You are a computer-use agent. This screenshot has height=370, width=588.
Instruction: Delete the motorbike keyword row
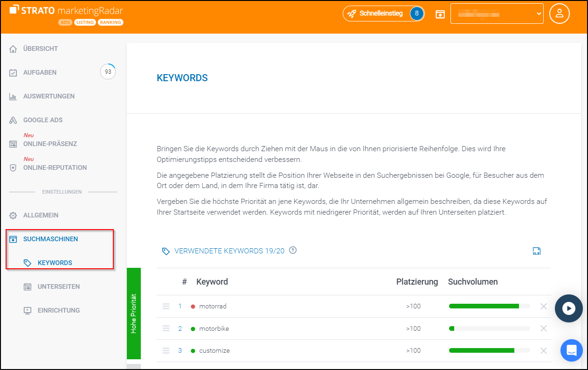coord(543,328)
